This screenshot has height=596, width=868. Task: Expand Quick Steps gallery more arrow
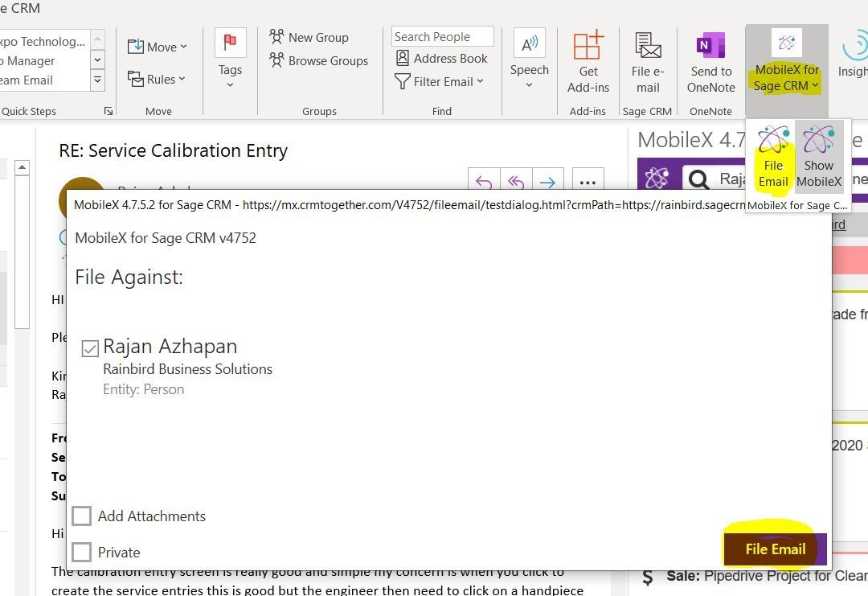coord(97,80)
